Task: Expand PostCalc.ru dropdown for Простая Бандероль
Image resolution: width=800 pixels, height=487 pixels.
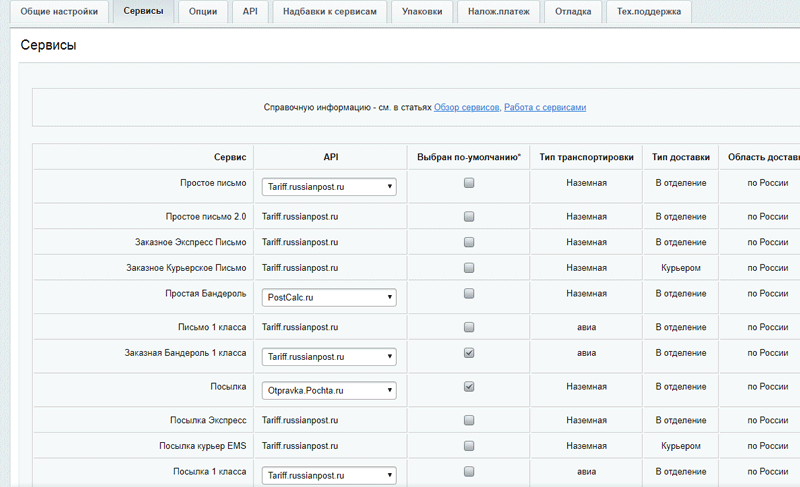Action: pos(329,297)
